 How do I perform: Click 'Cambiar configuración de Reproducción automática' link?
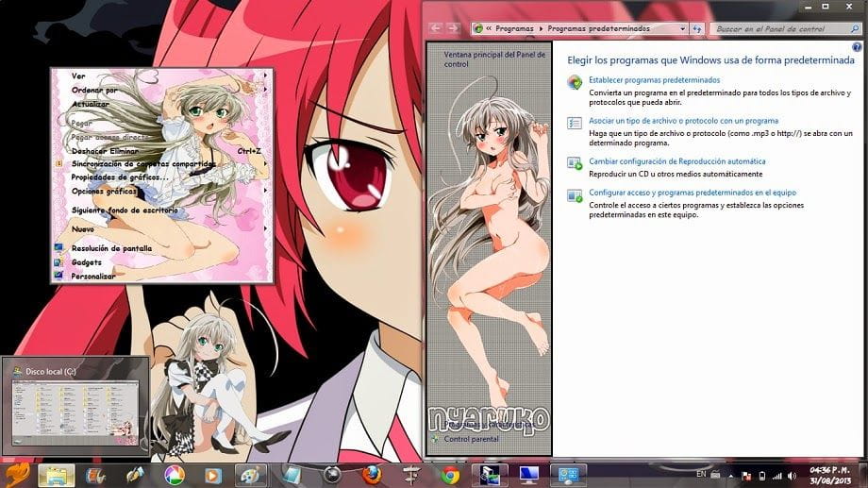click(676, 161)
